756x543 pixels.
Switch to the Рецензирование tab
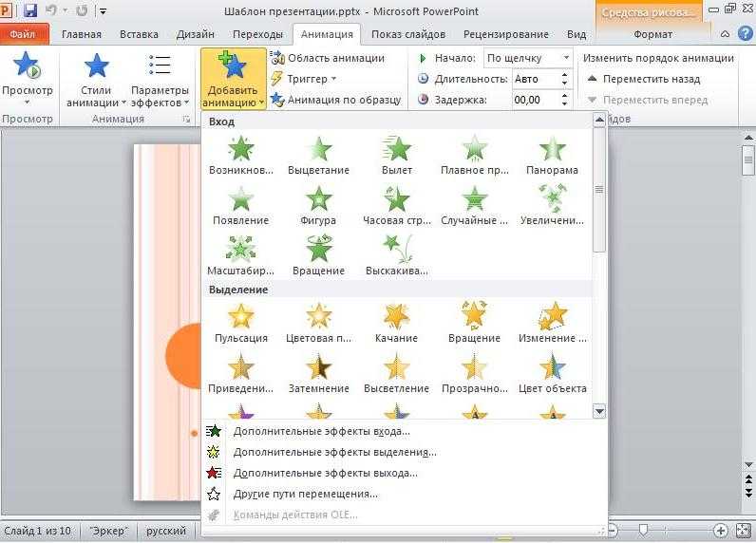[506, 34]
